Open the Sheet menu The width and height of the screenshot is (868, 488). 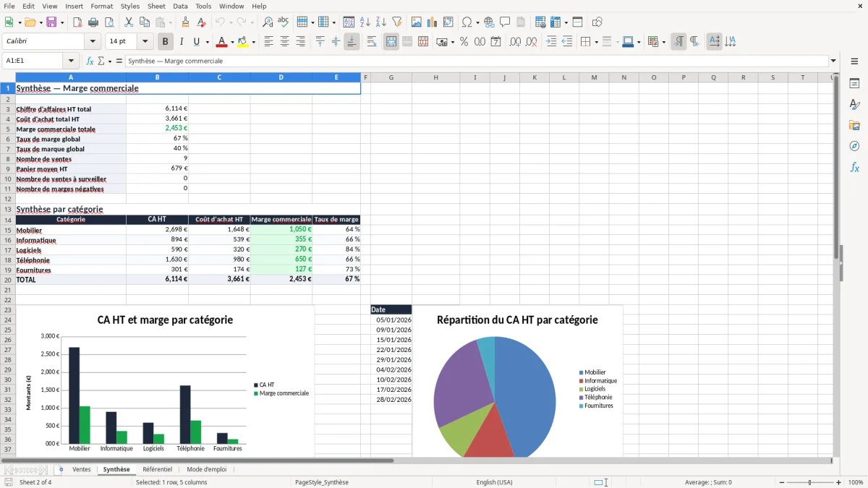point(156,6)
